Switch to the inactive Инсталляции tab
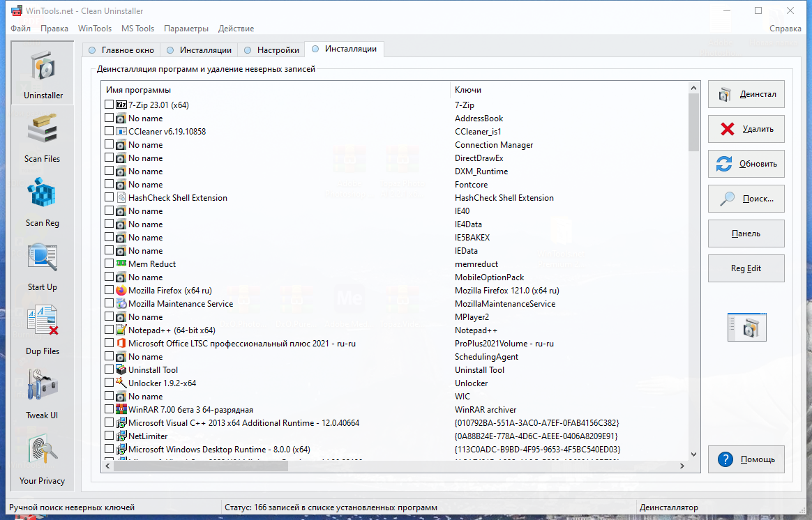This screenshot has width=812, height=520. (199, 50)
